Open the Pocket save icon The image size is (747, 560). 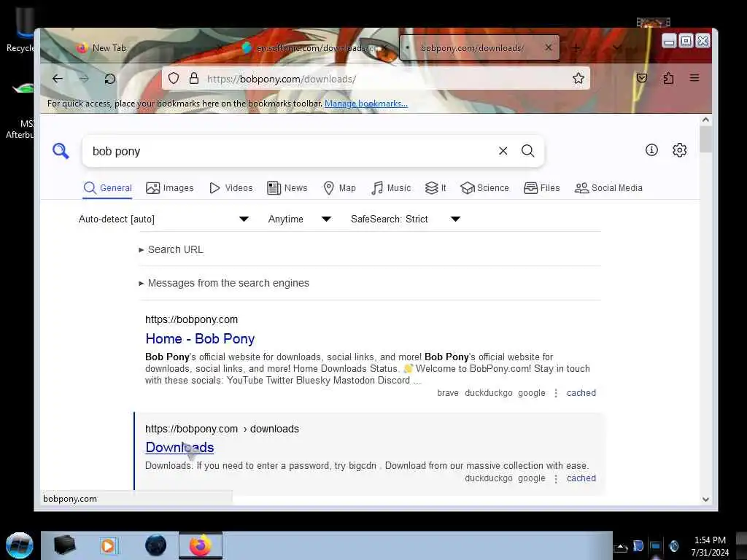642,77
